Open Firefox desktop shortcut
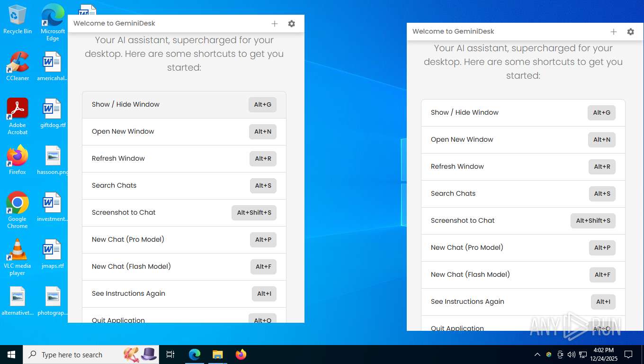Image resolution: width=644 pixels, height=364 pixels. 18,160
